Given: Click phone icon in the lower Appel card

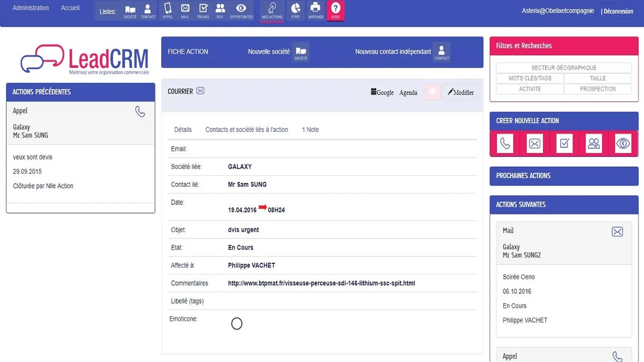Looking at the screenshot, I should pos(618,357).
